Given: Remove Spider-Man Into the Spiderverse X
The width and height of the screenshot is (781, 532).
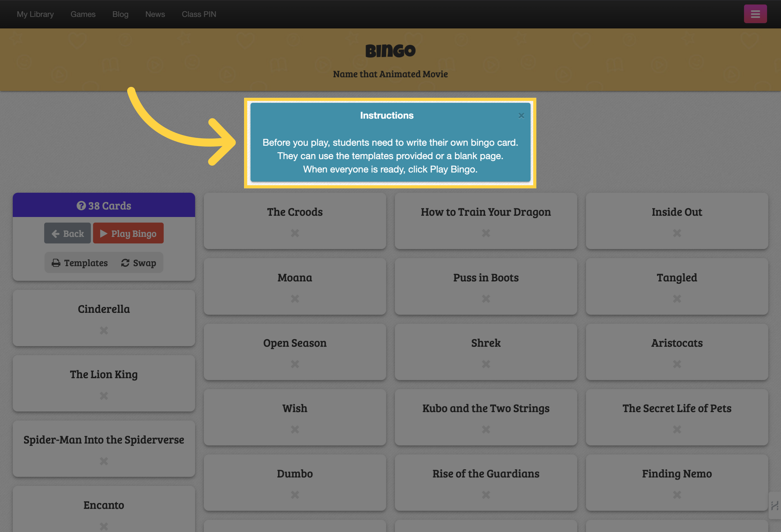Looking at the screenshot, I should click(104, 461).
